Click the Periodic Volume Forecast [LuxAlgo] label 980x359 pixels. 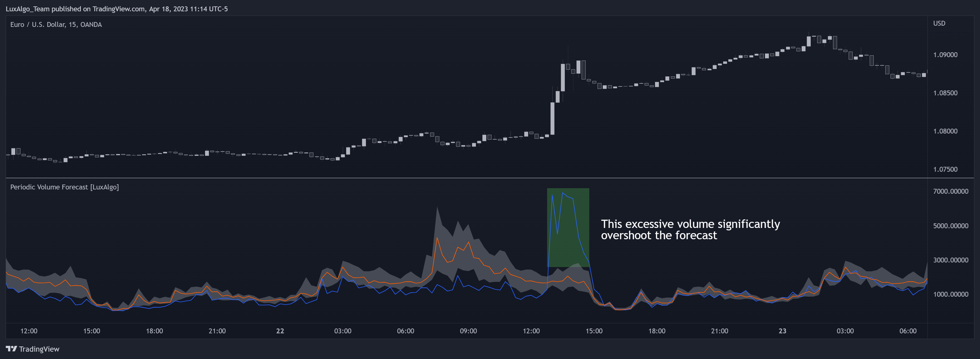click(64, 187)
